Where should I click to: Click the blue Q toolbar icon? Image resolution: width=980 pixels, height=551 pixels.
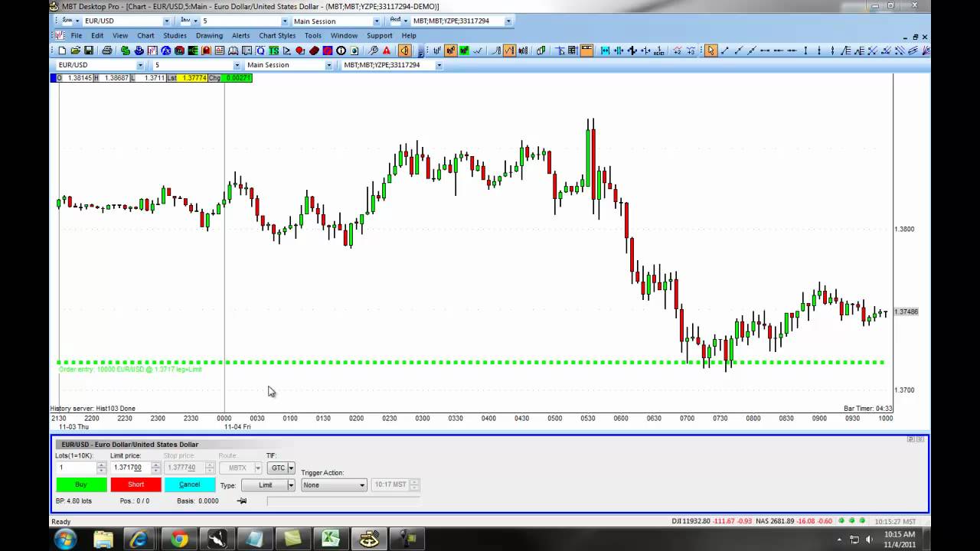click(260, 51)
